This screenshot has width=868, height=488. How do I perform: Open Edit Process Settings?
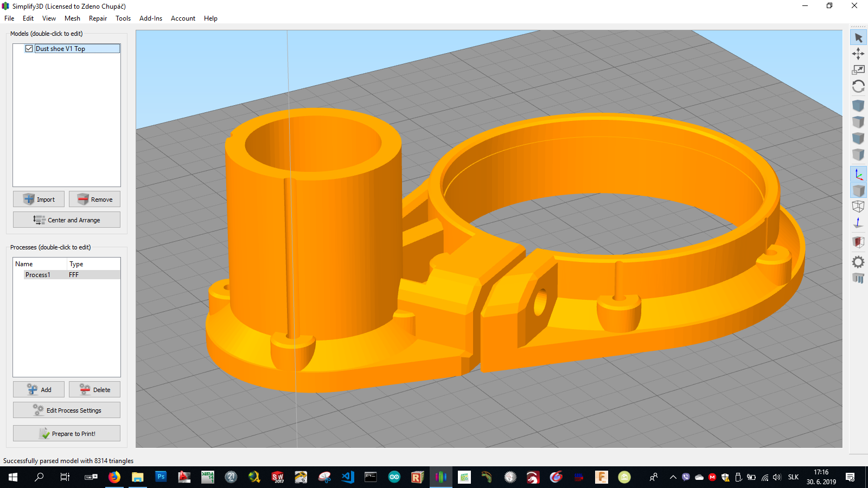[67, 410]
